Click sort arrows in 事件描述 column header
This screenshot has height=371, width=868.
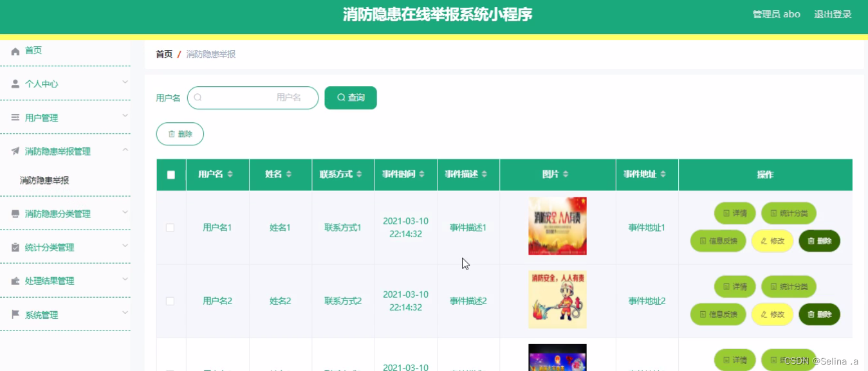pos(484,174)
